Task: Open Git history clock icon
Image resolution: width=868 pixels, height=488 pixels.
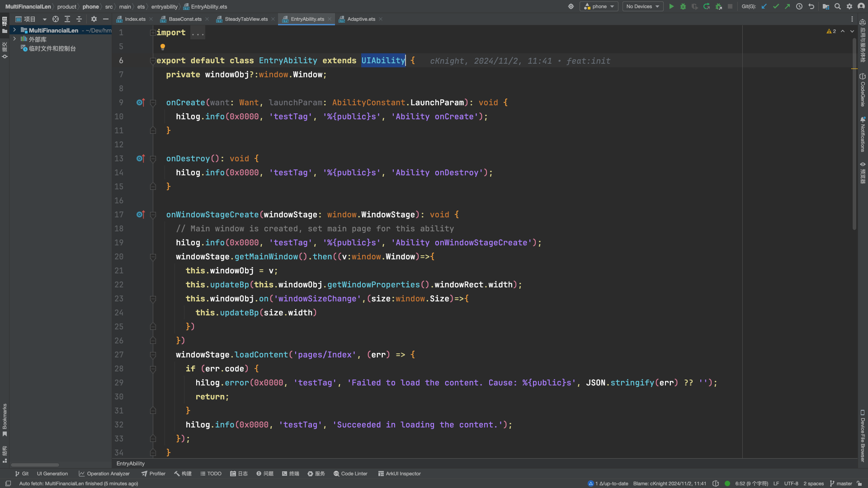Action: tap(799, 6)
